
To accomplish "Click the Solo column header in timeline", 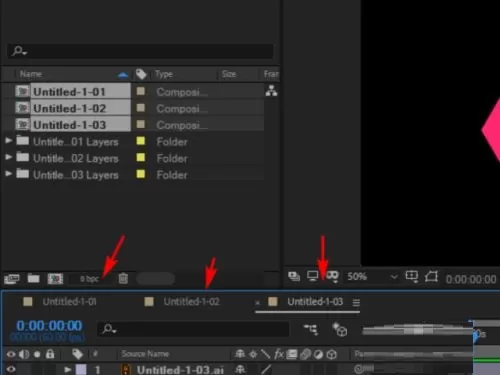I will 37,354.
